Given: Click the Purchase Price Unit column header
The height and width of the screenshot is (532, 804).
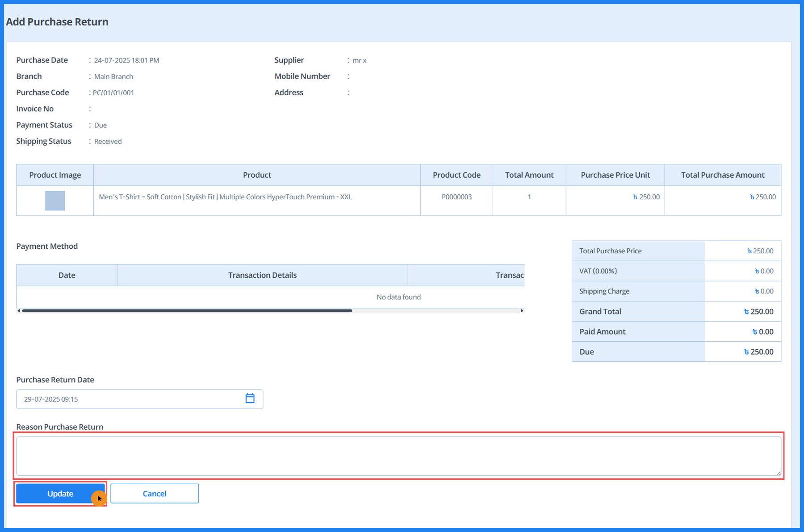Looking at the screenshot, I should 615,175.
